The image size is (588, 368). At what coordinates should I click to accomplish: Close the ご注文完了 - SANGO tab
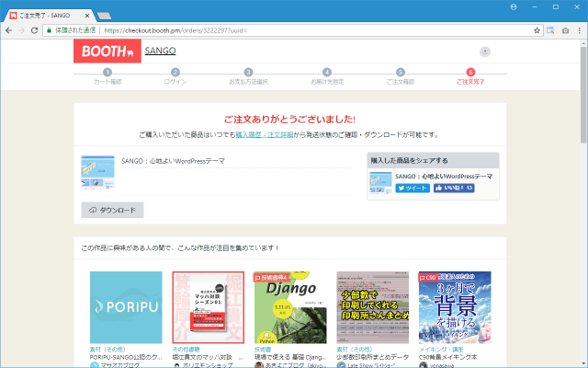click(87, 16)
